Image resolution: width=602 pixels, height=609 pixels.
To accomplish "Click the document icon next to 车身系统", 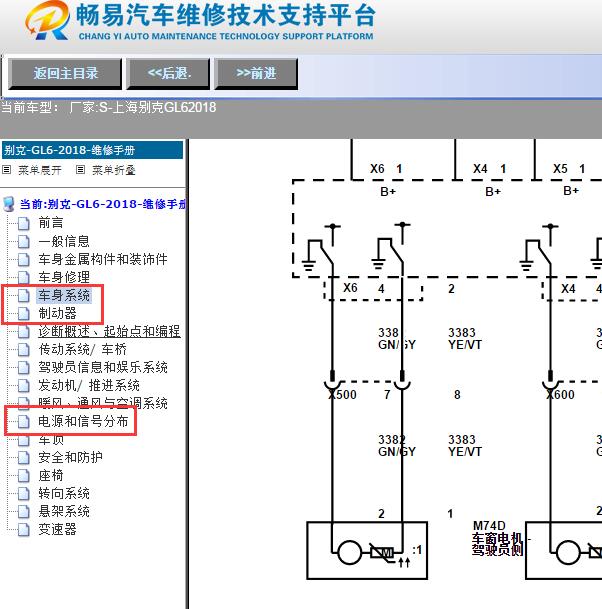I will point(24,296).
